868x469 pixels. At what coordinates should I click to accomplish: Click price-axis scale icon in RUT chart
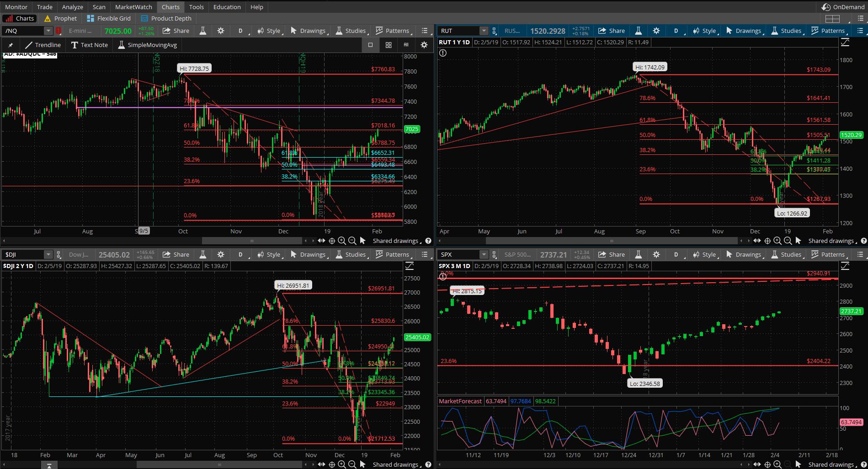(x=845, y=42)
